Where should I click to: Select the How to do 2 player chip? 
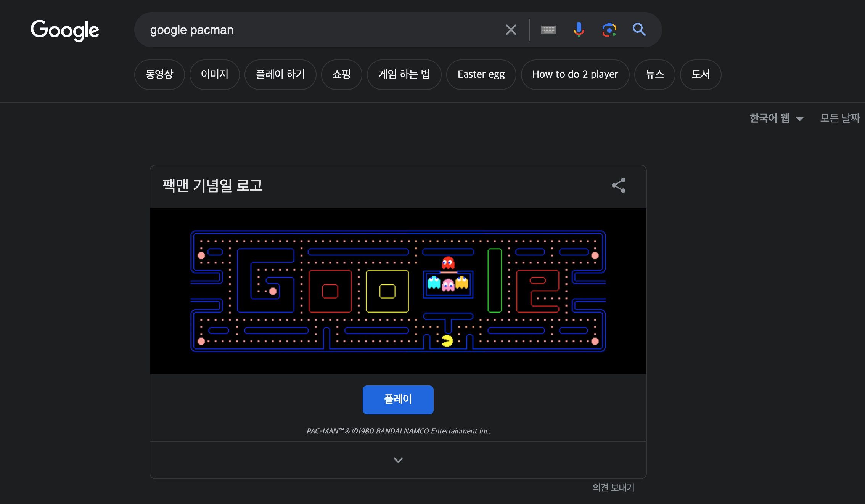[x=575, y=74]
